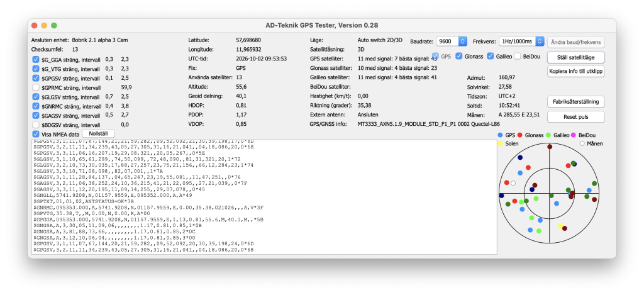Click Extern antenn value Ansluten
Viewport: 644px width, 295px height.
368,114
